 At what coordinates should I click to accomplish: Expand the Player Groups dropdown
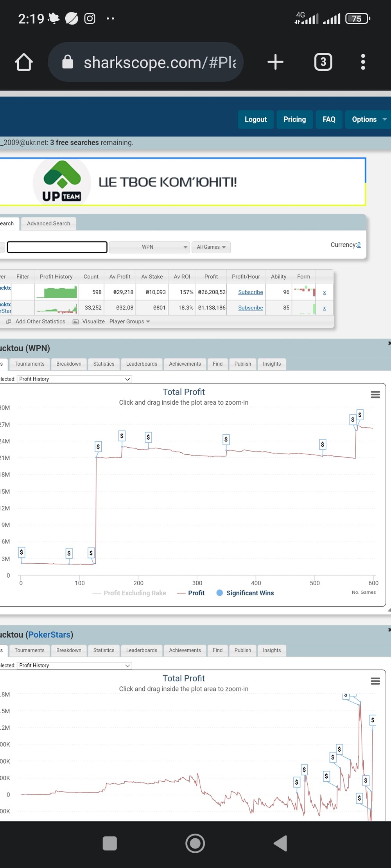[x=129, y=321]
